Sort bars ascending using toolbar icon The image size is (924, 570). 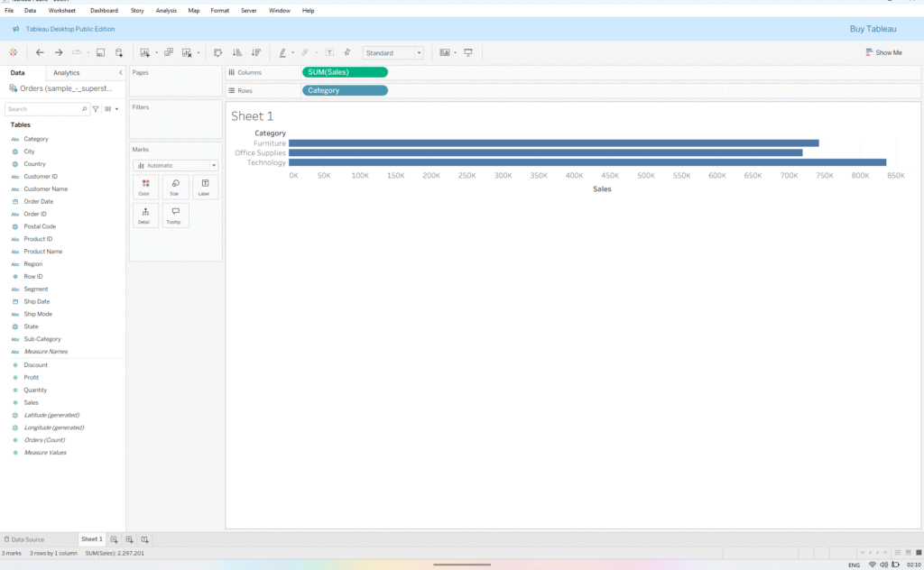[237, 52]
